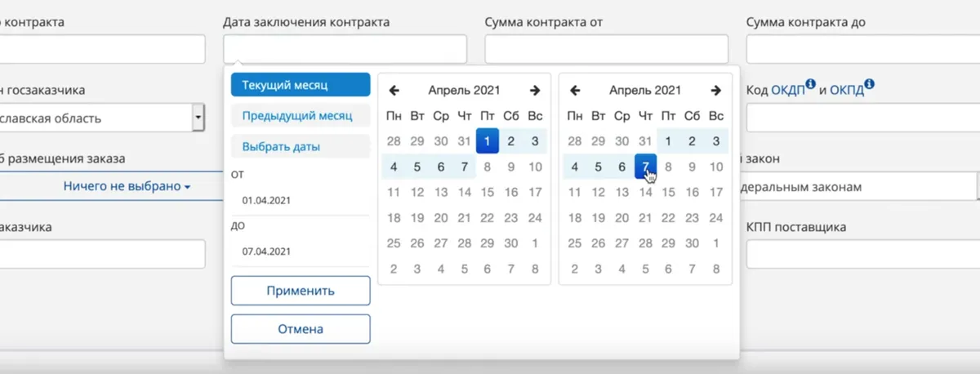Select 'Текущий месяц' preset

click(301, 85)
